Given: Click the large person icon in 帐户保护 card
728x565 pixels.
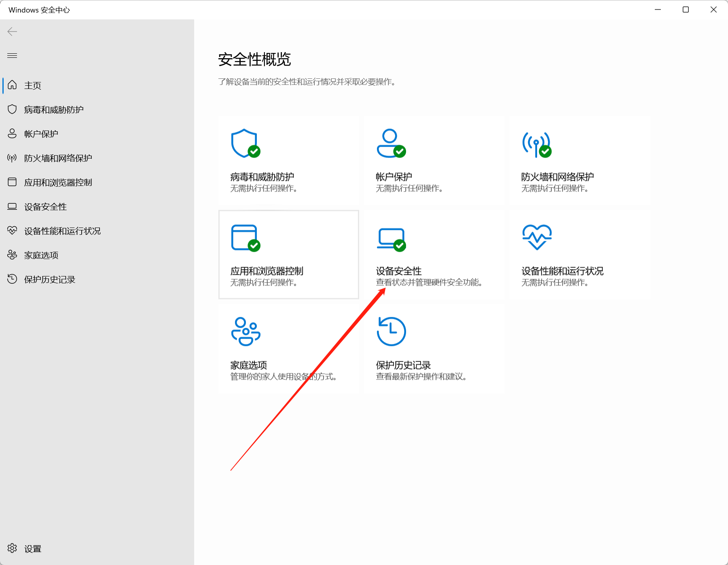Looking at the screenshot, I should tap(391, 143).
